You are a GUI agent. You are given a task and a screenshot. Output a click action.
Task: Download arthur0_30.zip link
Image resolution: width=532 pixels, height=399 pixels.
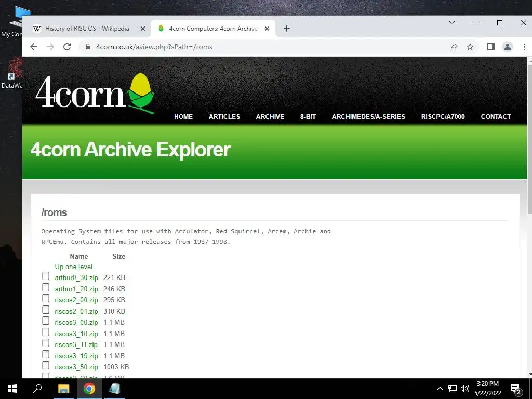76,277
